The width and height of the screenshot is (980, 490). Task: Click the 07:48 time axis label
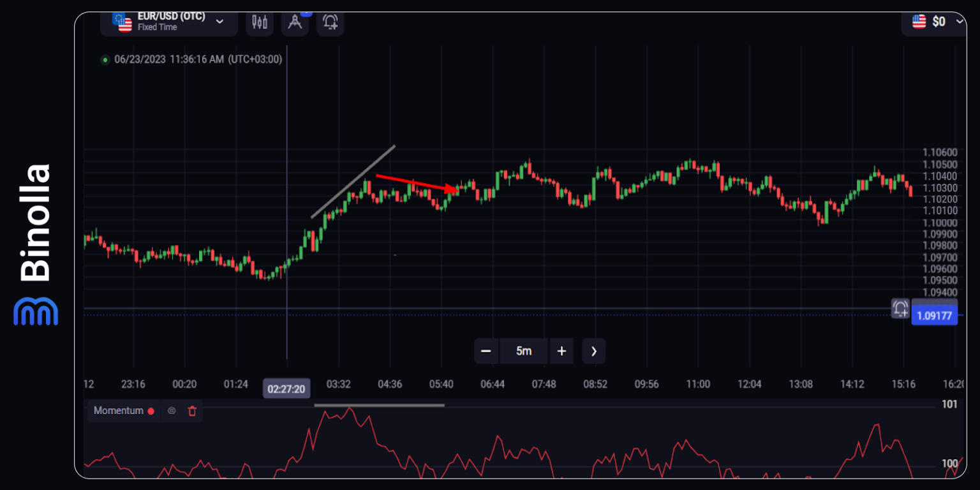click(x=544, y=384)
